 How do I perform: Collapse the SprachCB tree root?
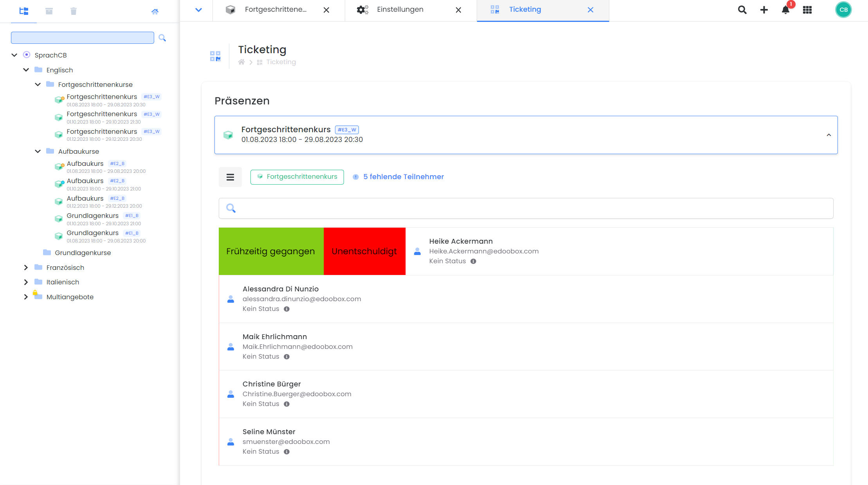14,55
